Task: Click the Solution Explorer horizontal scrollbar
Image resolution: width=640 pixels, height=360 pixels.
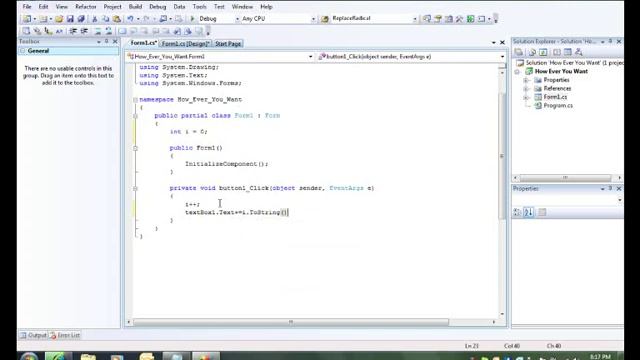Action: [x=567, y=178]
